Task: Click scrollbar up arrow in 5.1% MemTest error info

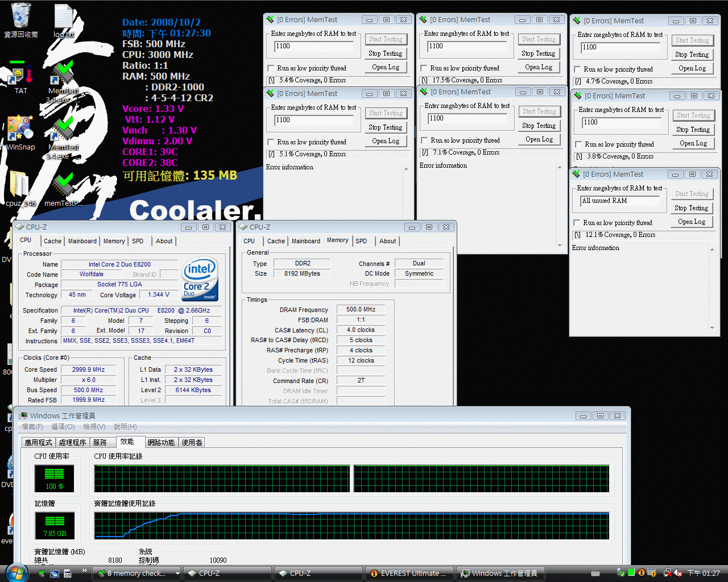Action: pos(406,169)
